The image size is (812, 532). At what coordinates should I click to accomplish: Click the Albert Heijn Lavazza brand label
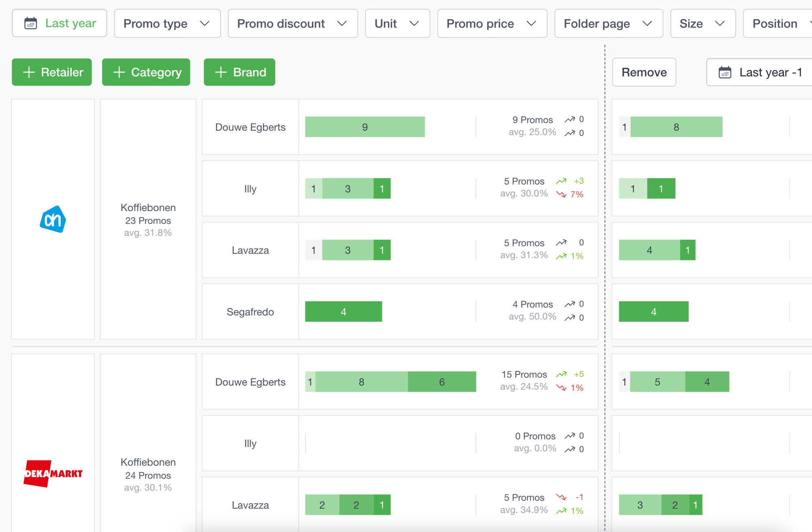pyautogui.click(x=251, y=250)
